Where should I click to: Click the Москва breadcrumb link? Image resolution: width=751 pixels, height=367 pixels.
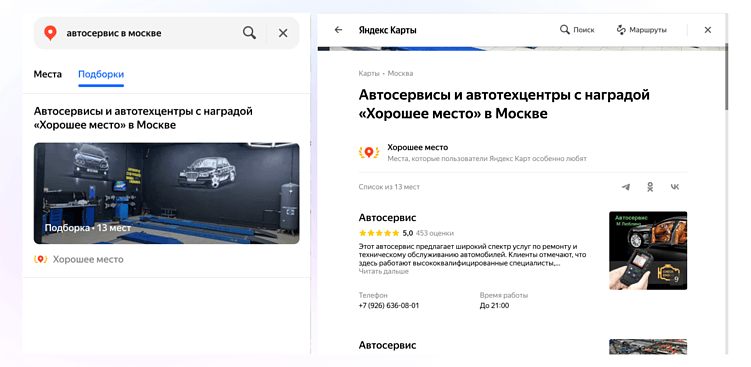(x=400, y=73)
